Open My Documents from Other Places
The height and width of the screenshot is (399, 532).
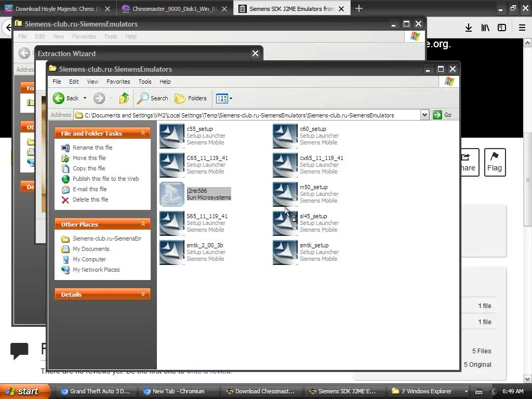coord(91,249)
